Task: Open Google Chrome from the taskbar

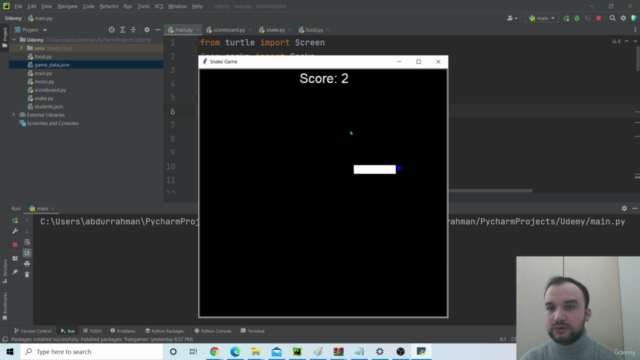Action: tap(214, 351)
